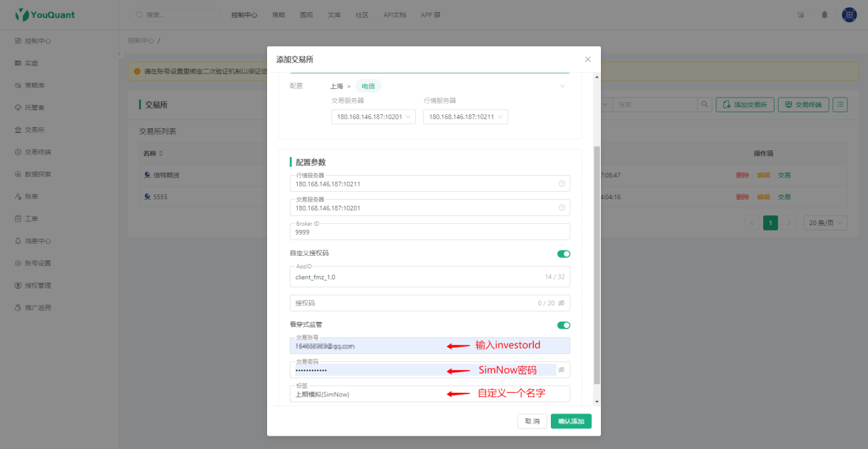Viewport: 868px width, 449px height.
Task: Click the search magnifier icon in the toolbar
Action: click(706, 104)
